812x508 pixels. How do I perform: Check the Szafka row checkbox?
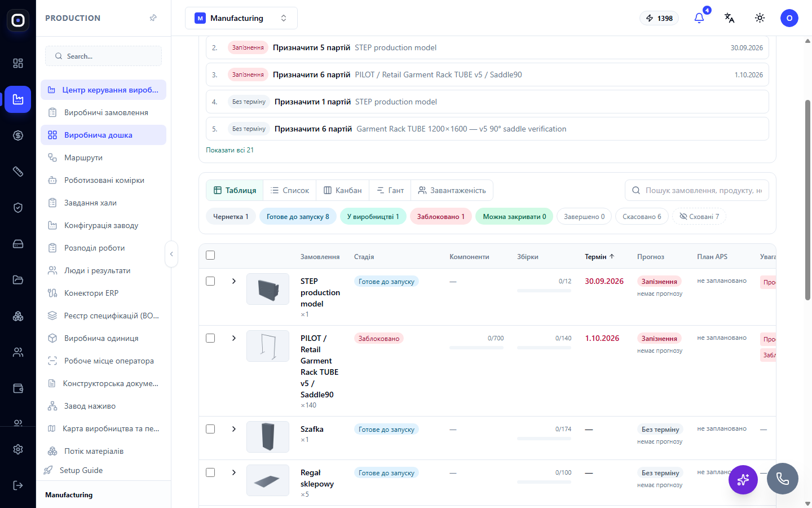210,429
